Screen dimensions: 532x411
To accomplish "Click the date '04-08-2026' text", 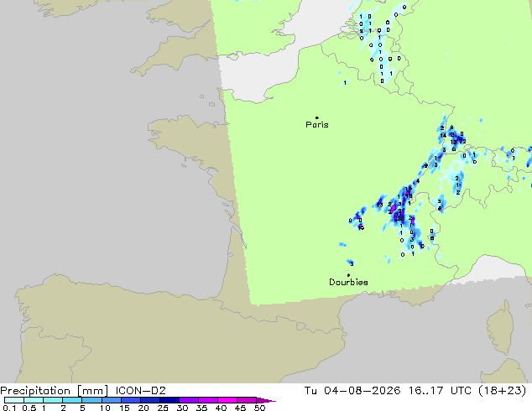I will point(362,391).
